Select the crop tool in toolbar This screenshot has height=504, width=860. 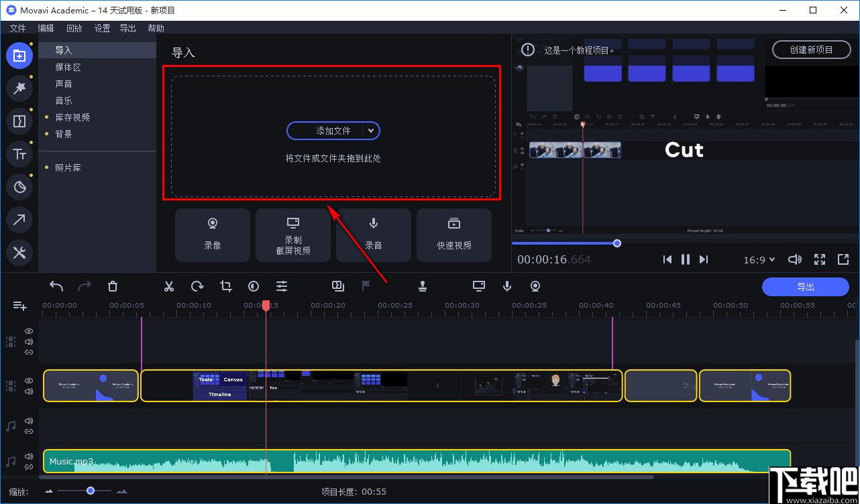226,286
